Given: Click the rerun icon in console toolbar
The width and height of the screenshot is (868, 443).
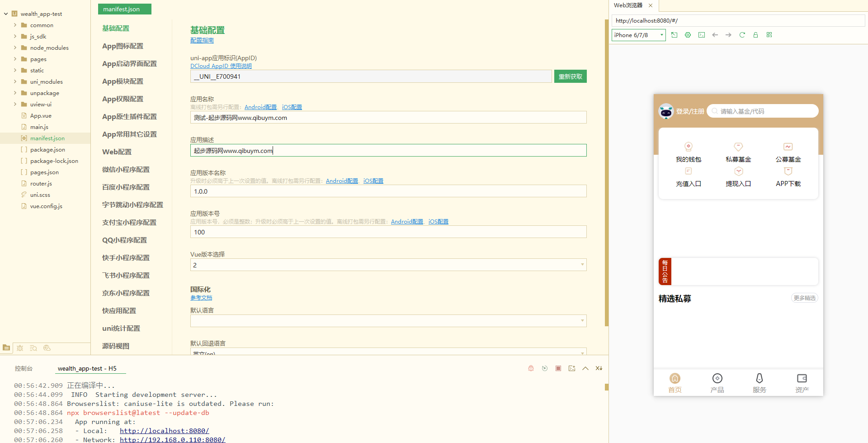Looking at the screenshot, I should 545,368.
